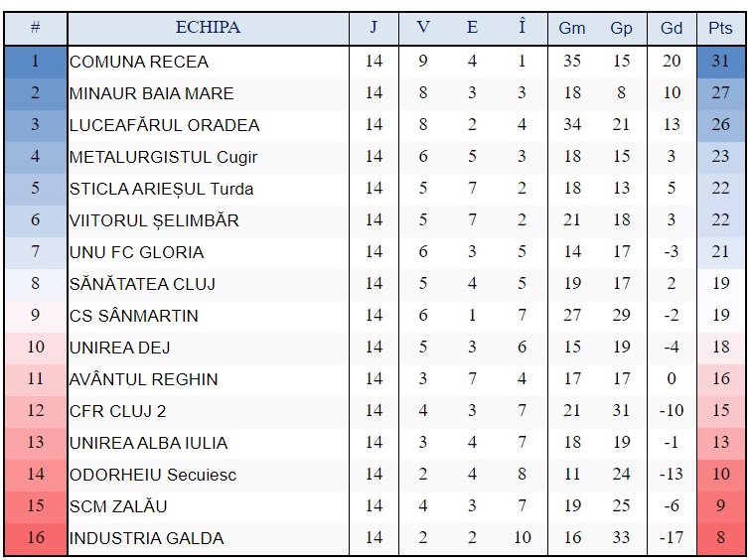
Task: Open STICLA ARIEȘUL Turda entry
Action: (161, 189)
